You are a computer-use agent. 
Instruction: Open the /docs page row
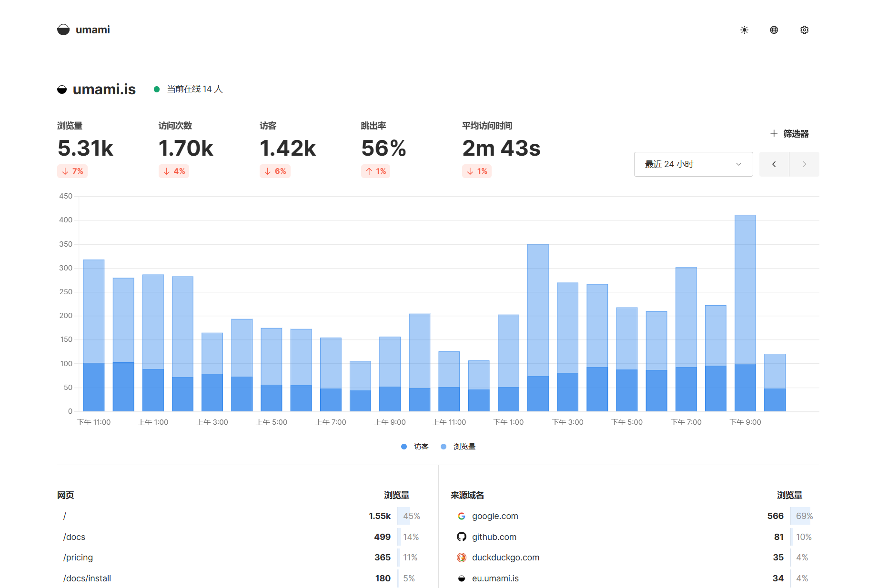74,537
